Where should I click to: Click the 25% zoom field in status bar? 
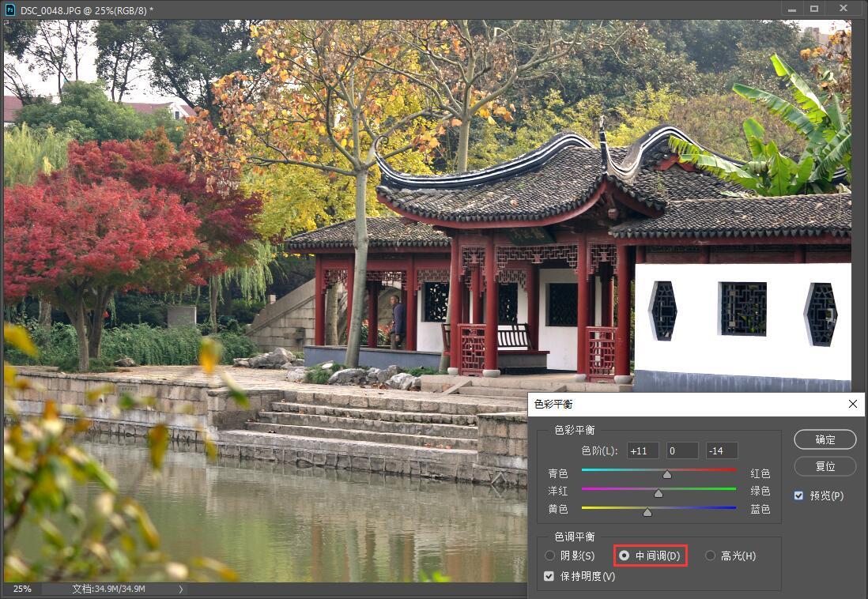[x=23, y=589]
